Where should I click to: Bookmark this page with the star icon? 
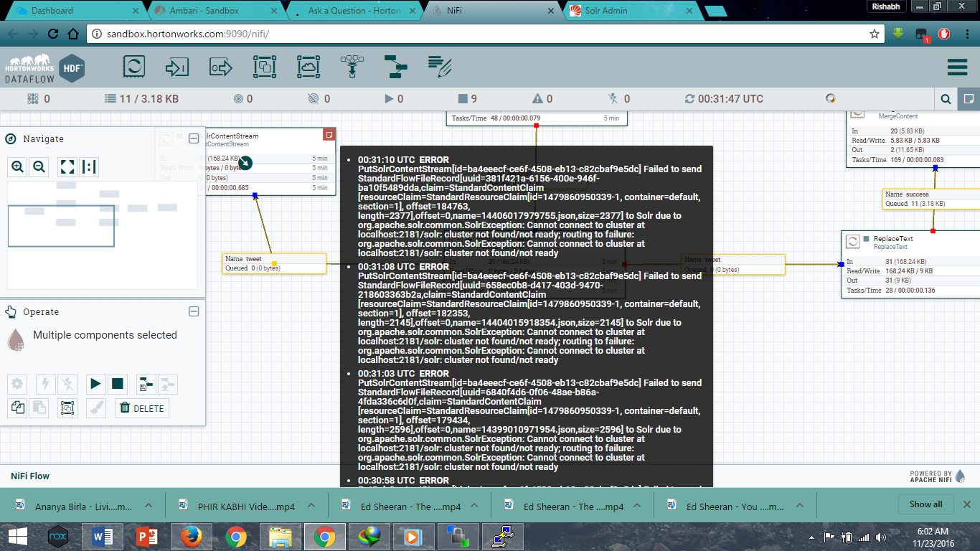coord(874,34)
